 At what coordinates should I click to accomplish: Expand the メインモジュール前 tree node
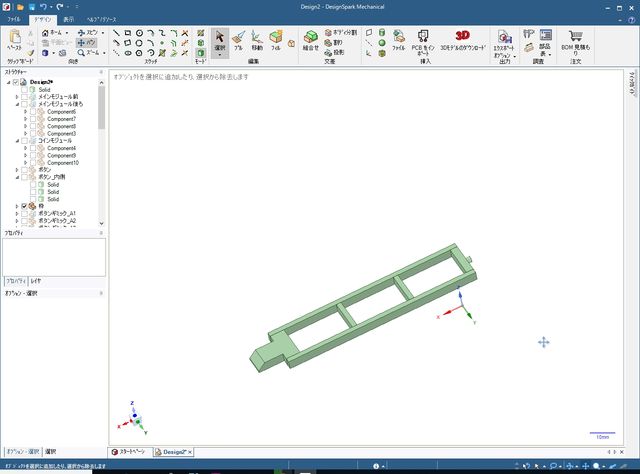pos(17,97)
